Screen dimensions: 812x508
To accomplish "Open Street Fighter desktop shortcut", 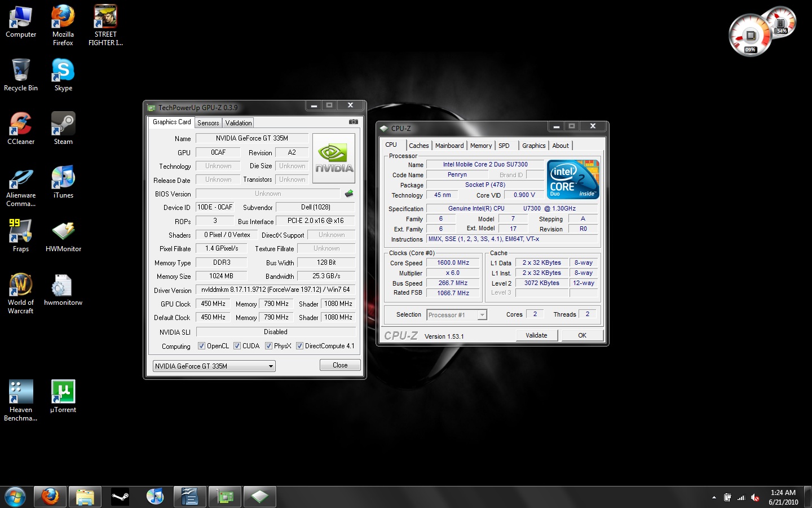I will [105, 25].
